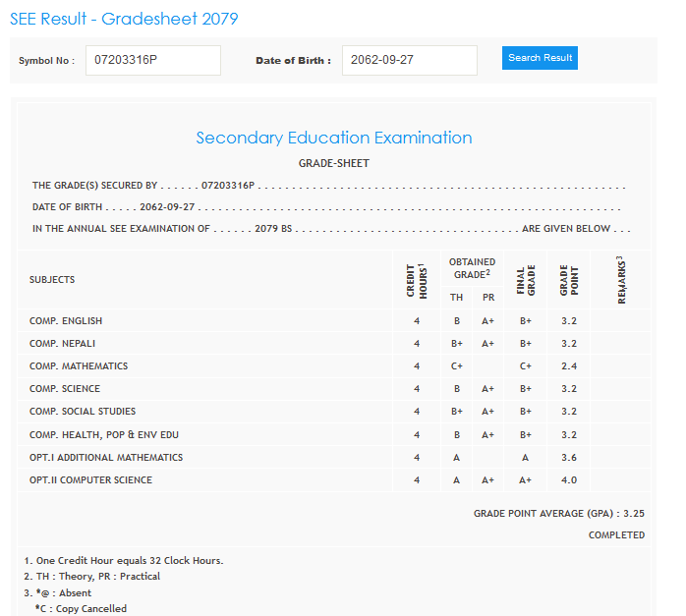Select the OPT.II COMPUTER SCIENCE row

(x=90, y=480)
